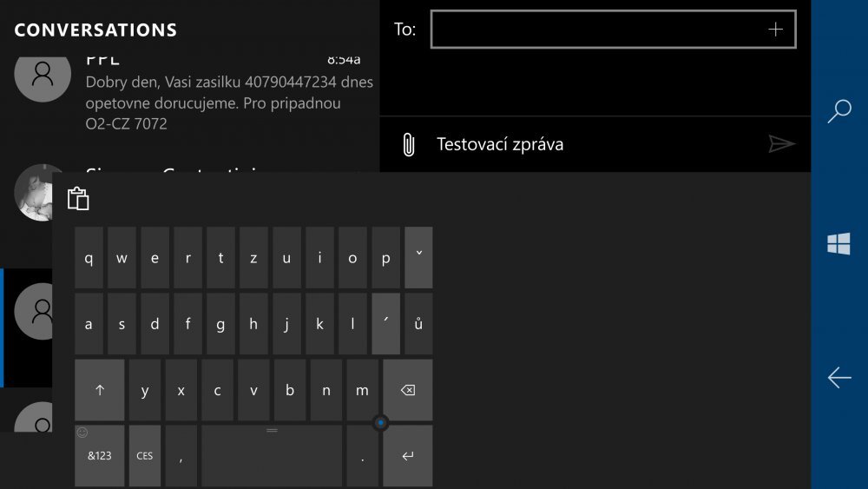Viewport: 868px width, 489px height.
Task: Tap the m key
Action: pos(363,390)
